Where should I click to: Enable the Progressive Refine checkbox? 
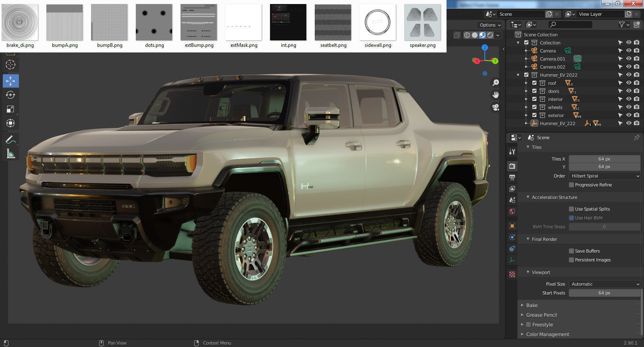click(x=571, y=185)
